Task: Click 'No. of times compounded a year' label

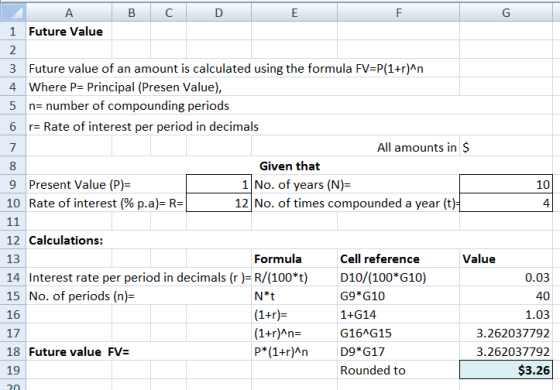Action: (x=356, y=203)
